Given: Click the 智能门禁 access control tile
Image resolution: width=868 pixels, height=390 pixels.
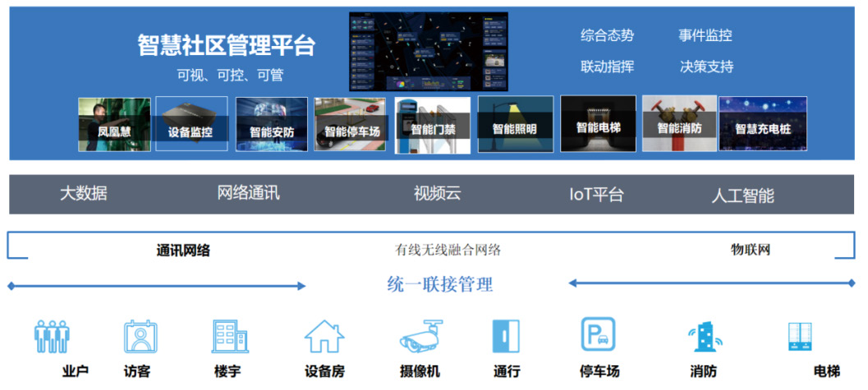Looking at the screenshot, I should point(433,126).
